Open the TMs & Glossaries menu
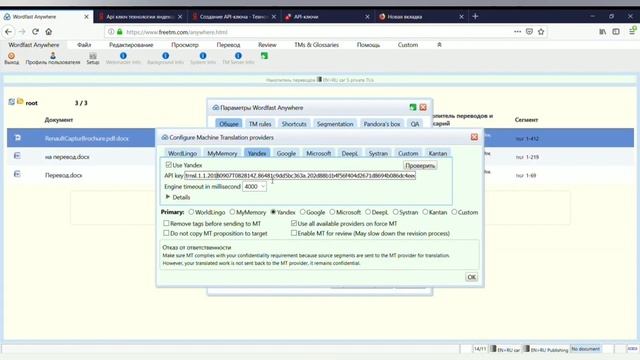The image size is (640, 360). point(317,45)
